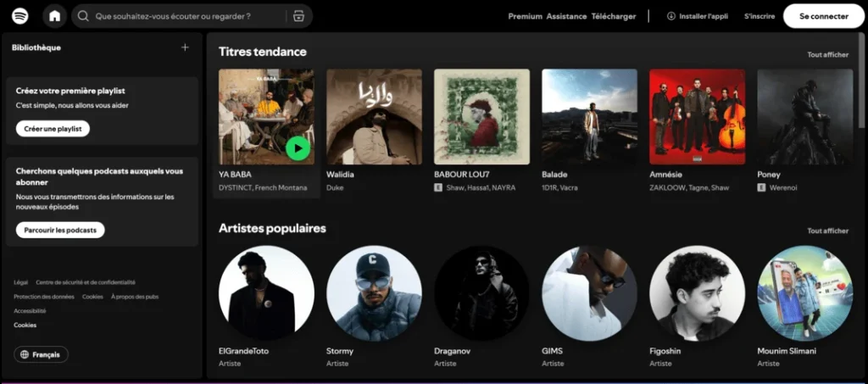Viewport: 868px width, 384px height.
Task: Open Amnésie album cover
Action: [x=697, y=117]
